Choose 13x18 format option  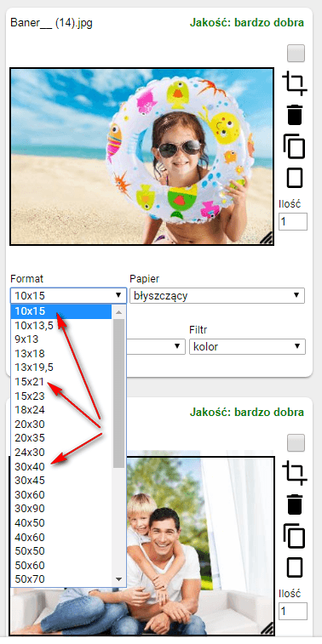(61, 354)
